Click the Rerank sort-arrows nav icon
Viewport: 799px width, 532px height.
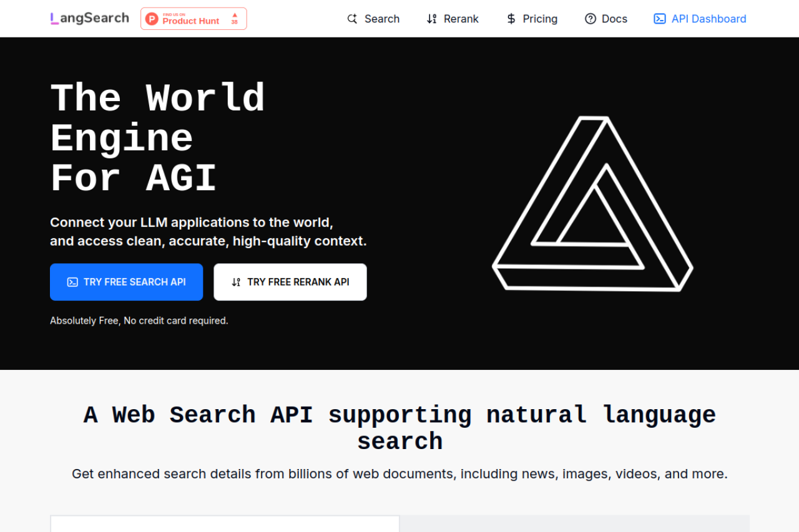[x=431, y=19]
